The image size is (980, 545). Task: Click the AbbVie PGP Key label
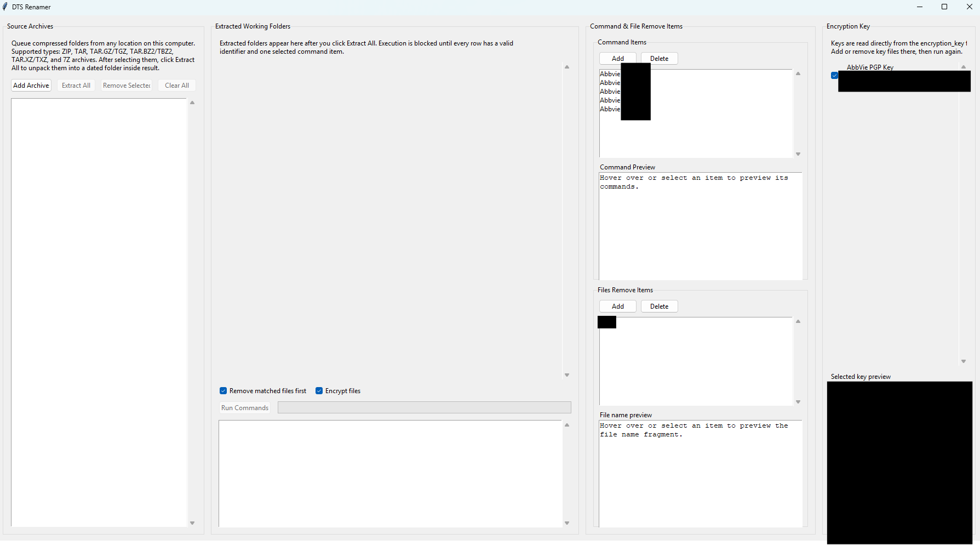pyautogui.click(x=870, y=67)
